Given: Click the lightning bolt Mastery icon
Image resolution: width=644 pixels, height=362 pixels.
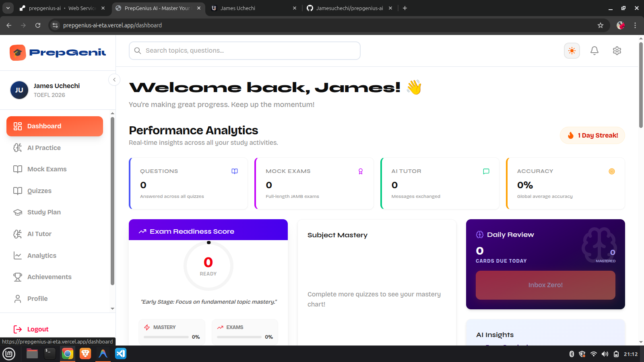Looking at the screenshot, I should [147, 327].
